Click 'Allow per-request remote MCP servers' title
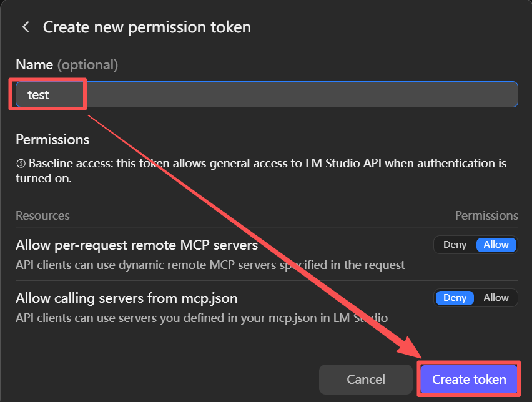Viewport: 532px width, 402px height. coord(137,245)
